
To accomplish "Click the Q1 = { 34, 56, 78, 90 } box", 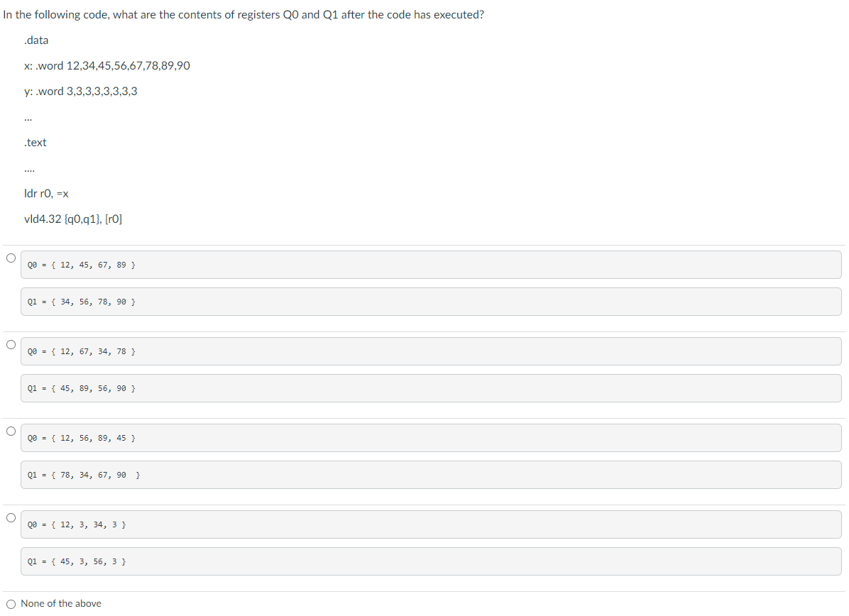I will [430, 301].
